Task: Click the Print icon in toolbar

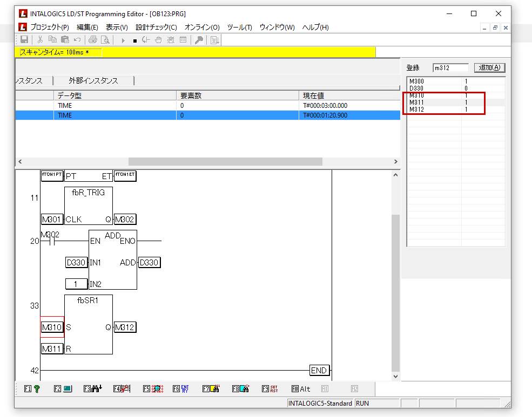Action: click(x=92, y=39)
